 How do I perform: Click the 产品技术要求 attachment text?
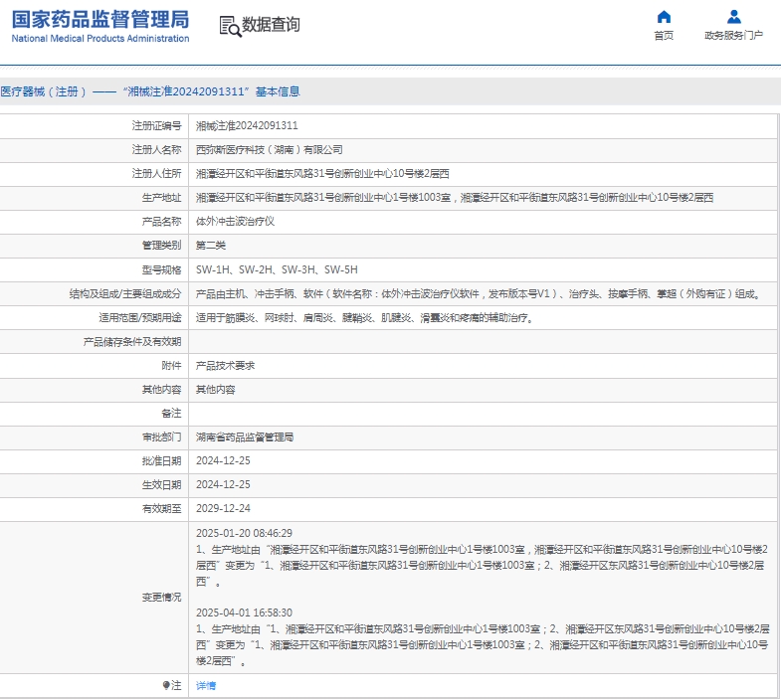pos(225,366)
